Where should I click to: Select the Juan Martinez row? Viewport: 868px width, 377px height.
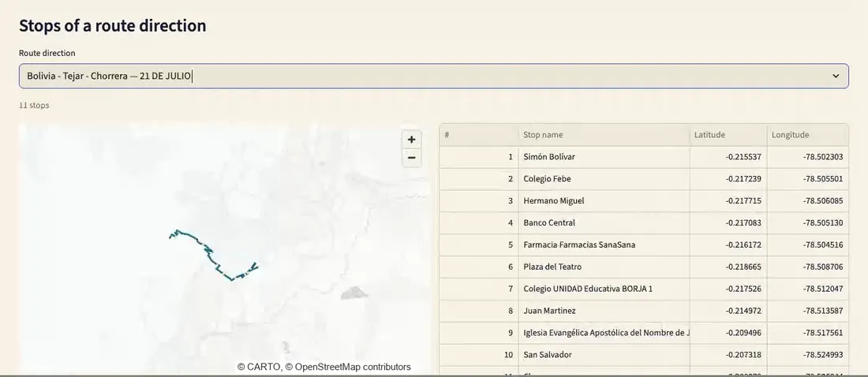pos(644,311)
